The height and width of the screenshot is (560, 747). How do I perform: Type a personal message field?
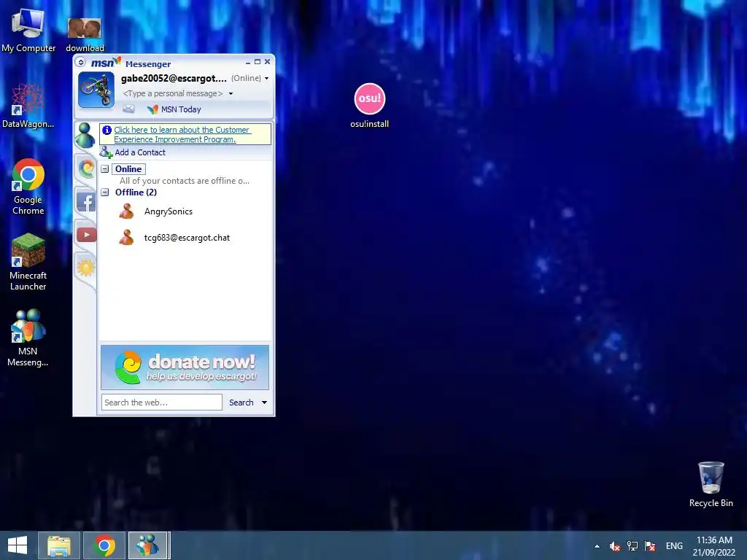[x=172, y=93]
